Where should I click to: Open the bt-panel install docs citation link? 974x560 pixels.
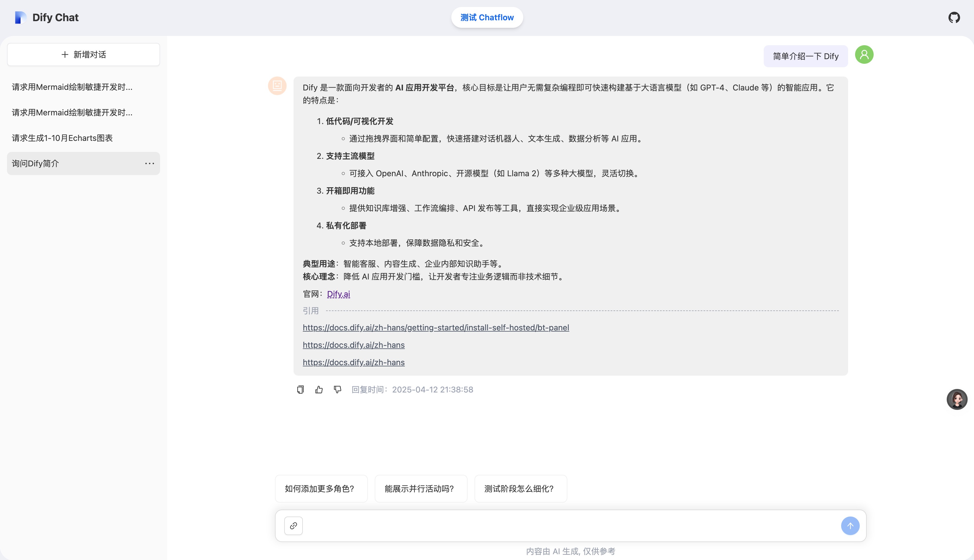(x=436, y=327)
